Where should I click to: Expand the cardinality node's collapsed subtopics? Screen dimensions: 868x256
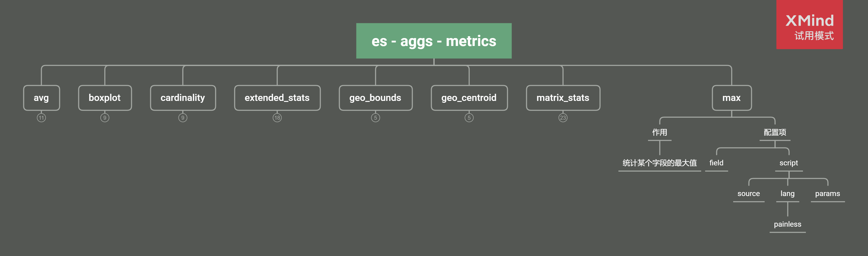183,118
